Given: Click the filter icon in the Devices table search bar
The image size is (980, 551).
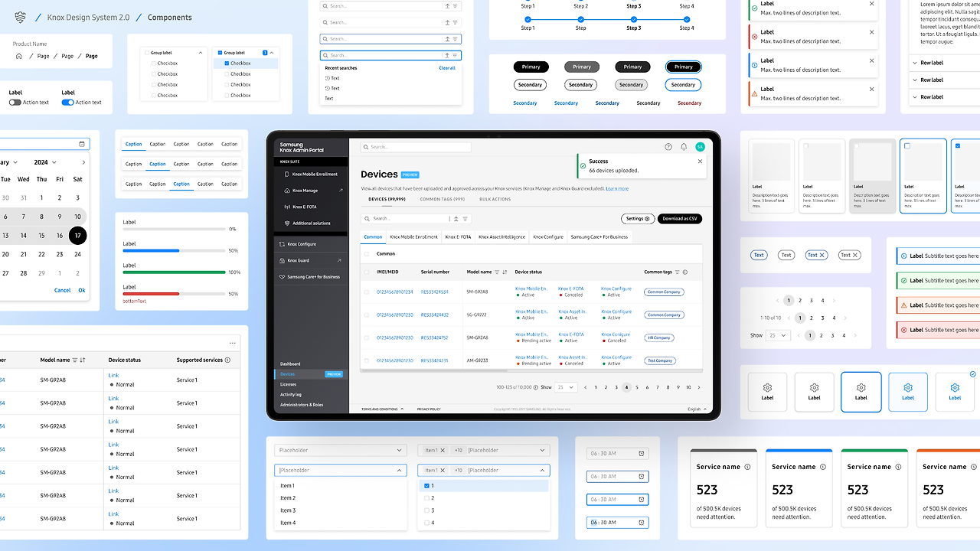Looking at the screenshot, I should [x=465, y=219].
